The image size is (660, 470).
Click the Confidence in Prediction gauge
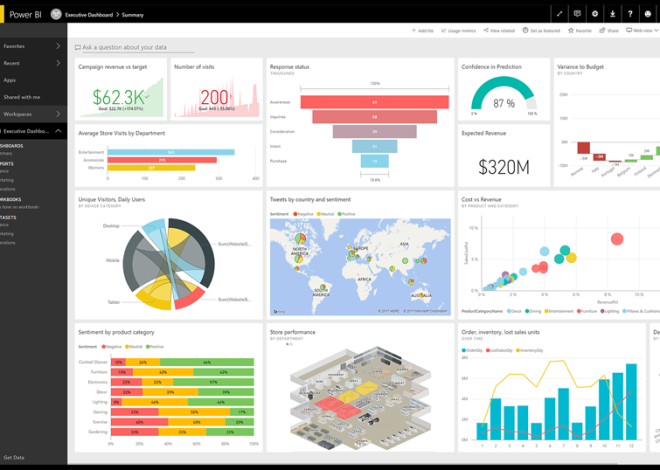click(503, 94)
